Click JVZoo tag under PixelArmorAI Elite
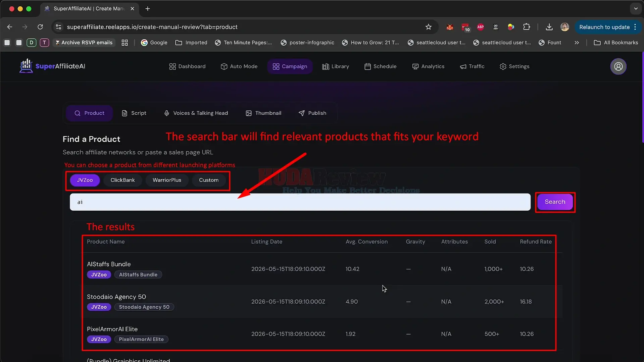The width and height of the screenshot is (644, 362). click(99, 340)
